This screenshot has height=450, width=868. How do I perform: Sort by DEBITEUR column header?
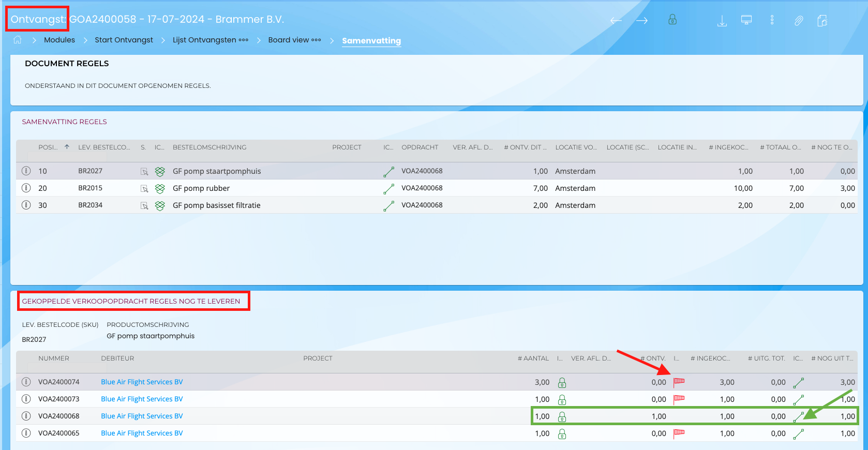[117, 358]
